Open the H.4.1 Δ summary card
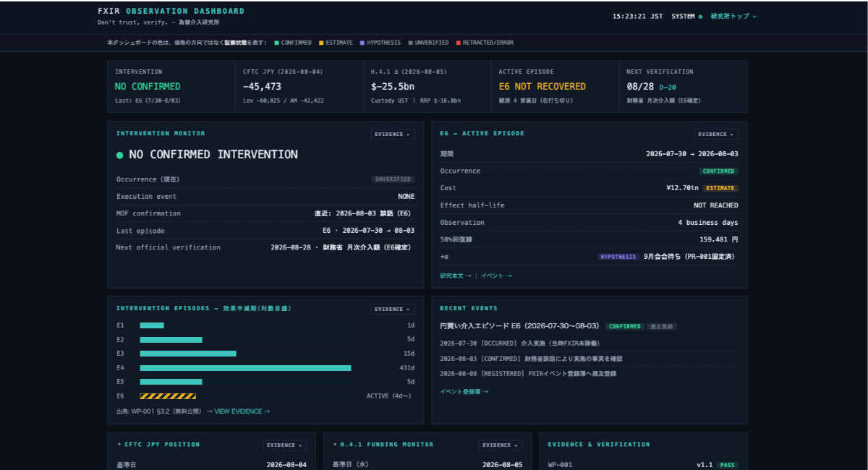Screen dimensions: 868x470 point(427,86)
